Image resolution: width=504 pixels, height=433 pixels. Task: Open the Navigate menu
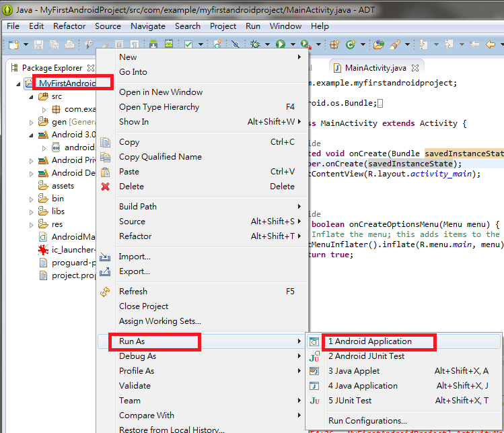pos(148,26)
